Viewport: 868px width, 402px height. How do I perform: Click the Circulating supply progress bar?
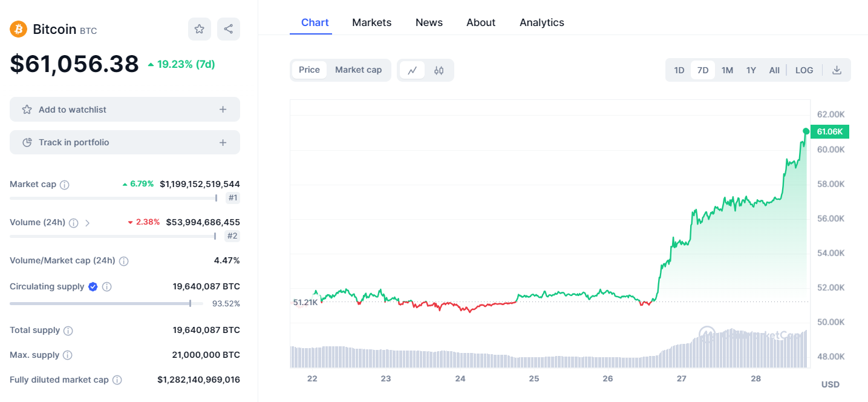(106, 303)
